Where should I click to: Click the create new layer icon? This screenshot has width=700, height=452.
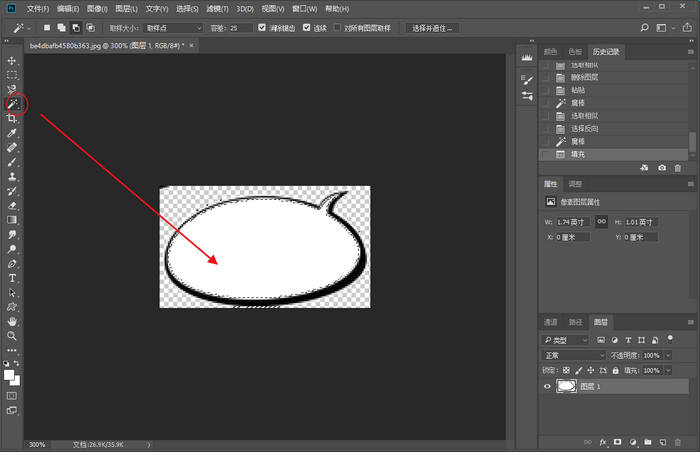[662, 441]
